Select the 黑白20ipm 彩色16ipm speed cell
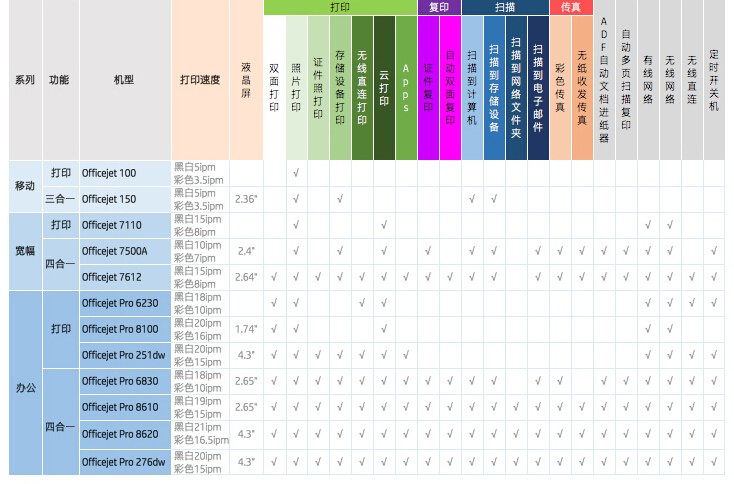The height and width of the screenshot is (484, 734). tap(198, 330)
